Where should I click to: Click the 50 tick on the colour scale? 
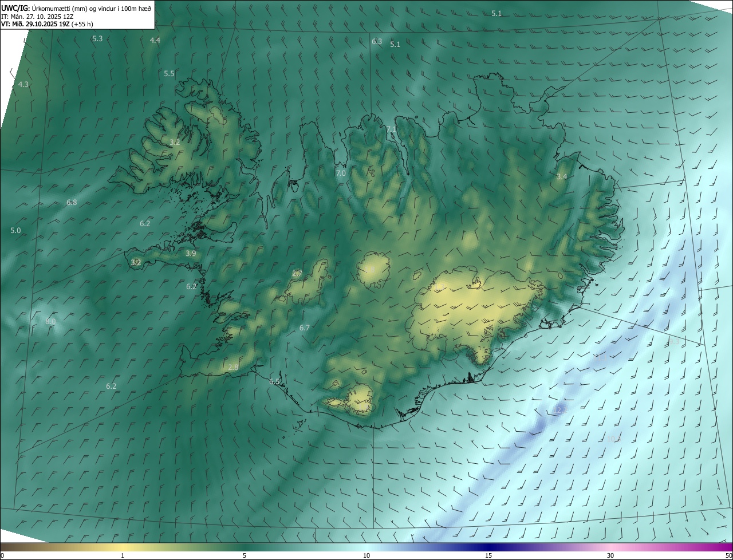click(728, 555)
